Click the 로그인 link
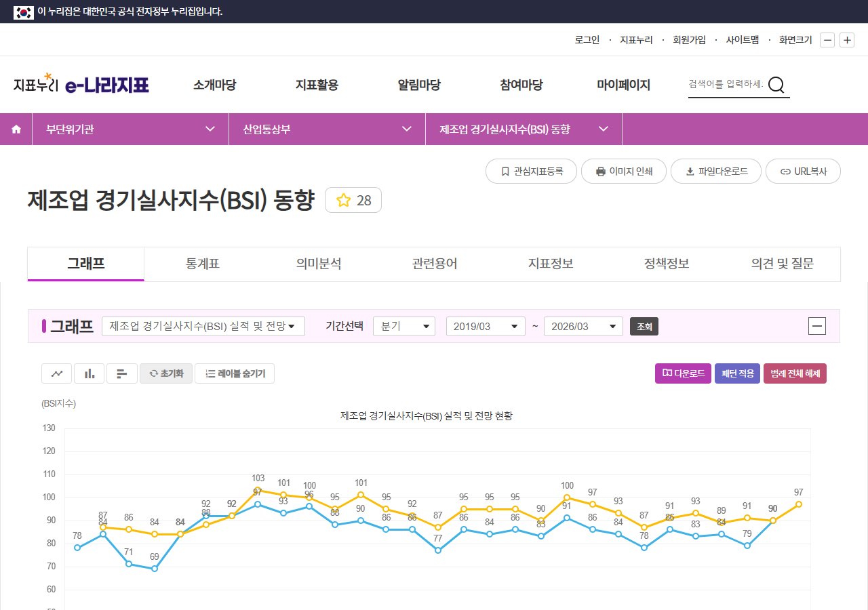The image size is (868, 610). tap(587, 40)
